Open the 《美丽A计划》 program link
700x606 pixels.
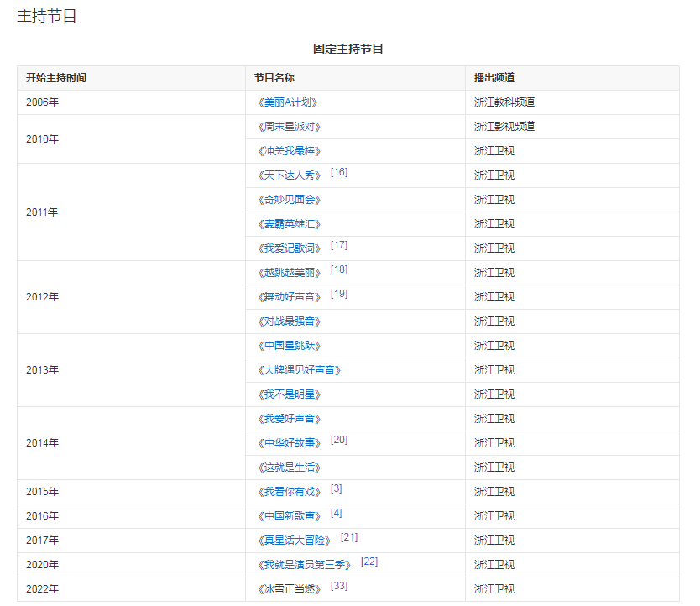coord(288,102)
